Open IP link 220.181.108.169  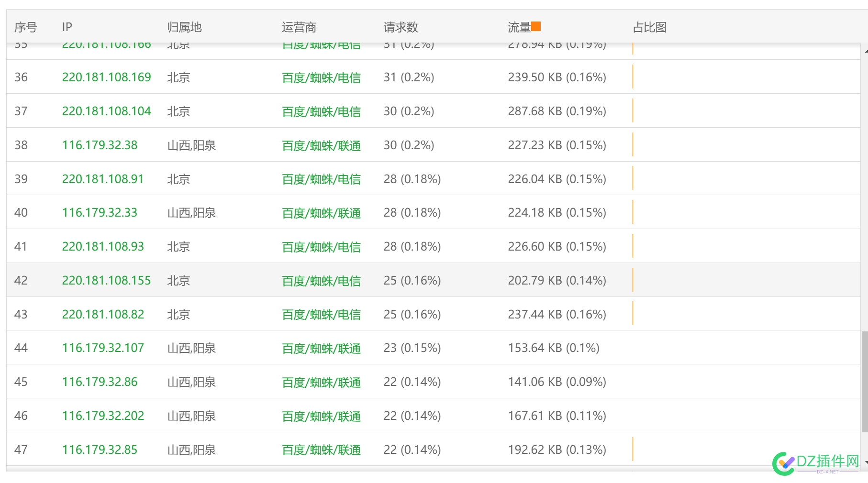[x=107, y=77]
